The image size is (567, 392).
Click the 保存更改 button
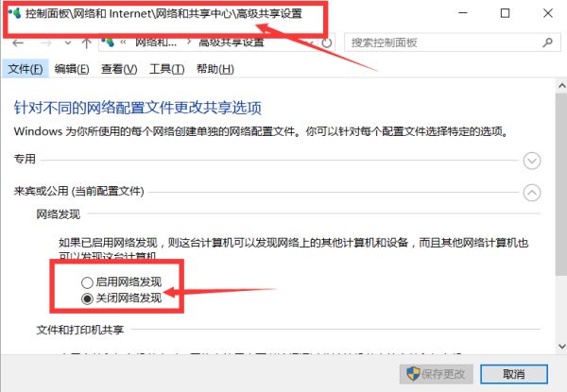click(437, 374)
